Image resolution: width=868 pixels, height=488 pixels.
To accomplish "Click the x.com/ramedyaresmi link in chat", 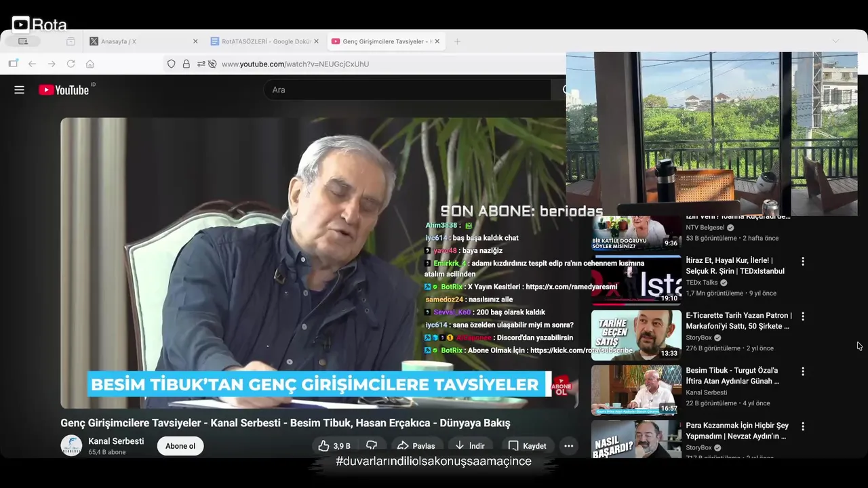I will [x=571, y=287].
